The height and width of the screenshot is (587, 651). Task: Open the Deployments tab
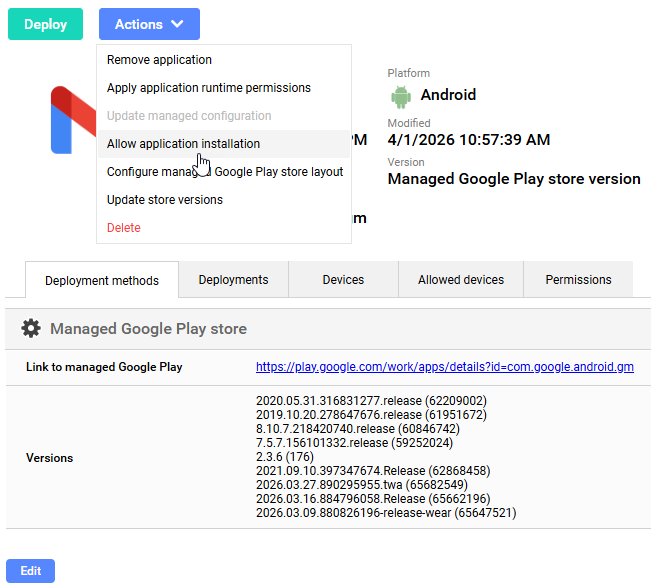(x=233, y=279)
